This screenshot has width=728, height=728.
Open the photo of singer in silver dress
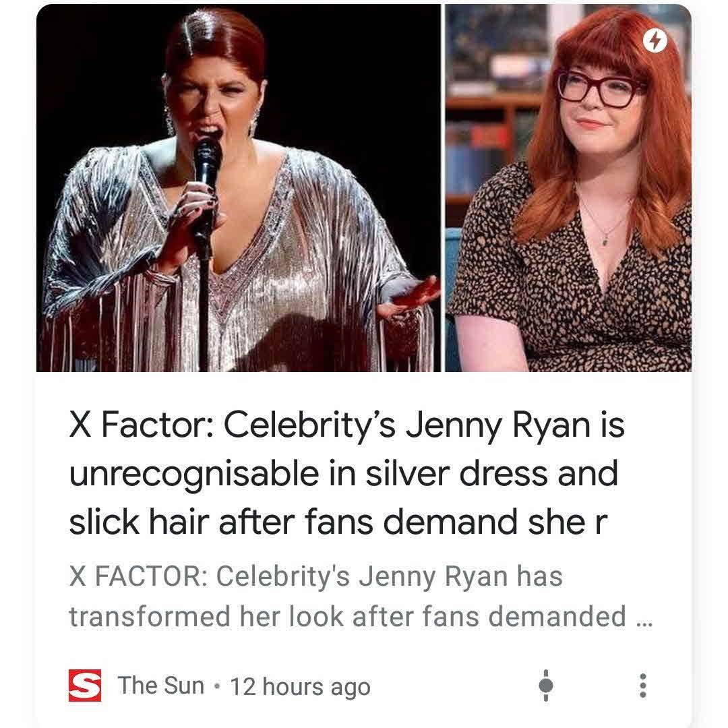click(238, 188)
